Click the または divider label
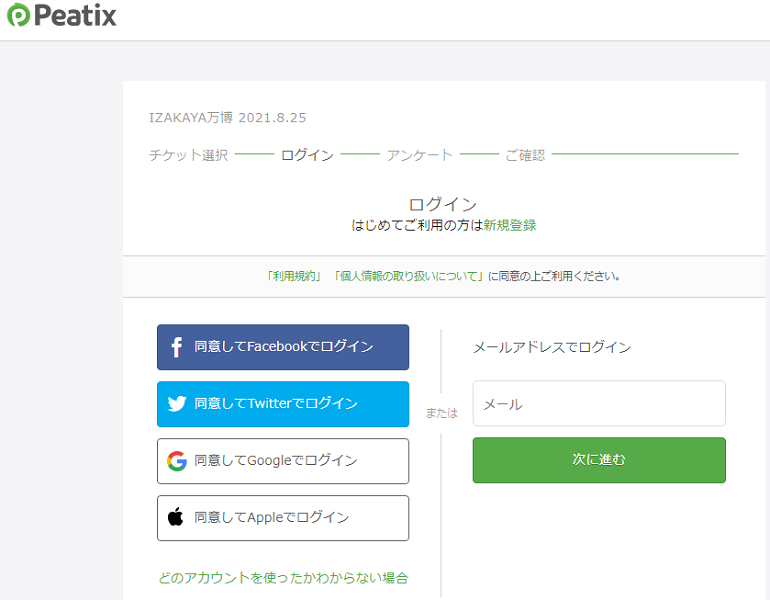The height and width of the screenshot is (600, 770). pos(441,413)
